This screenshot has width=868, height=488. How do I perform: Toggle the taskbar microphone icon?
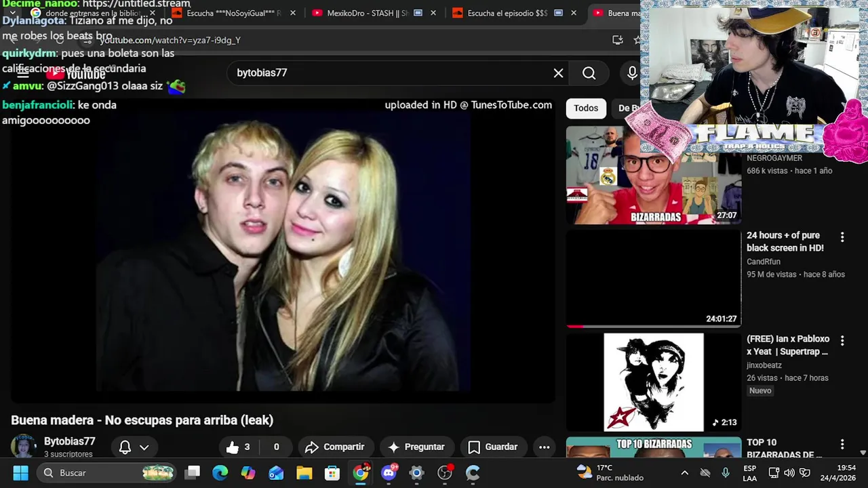(x=726, y=472)
